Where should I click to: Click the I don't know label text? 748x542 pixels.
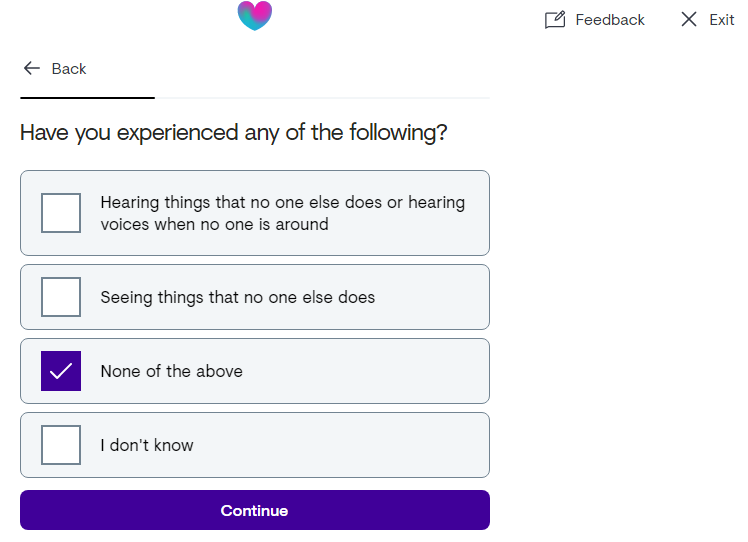pos(147,445)
